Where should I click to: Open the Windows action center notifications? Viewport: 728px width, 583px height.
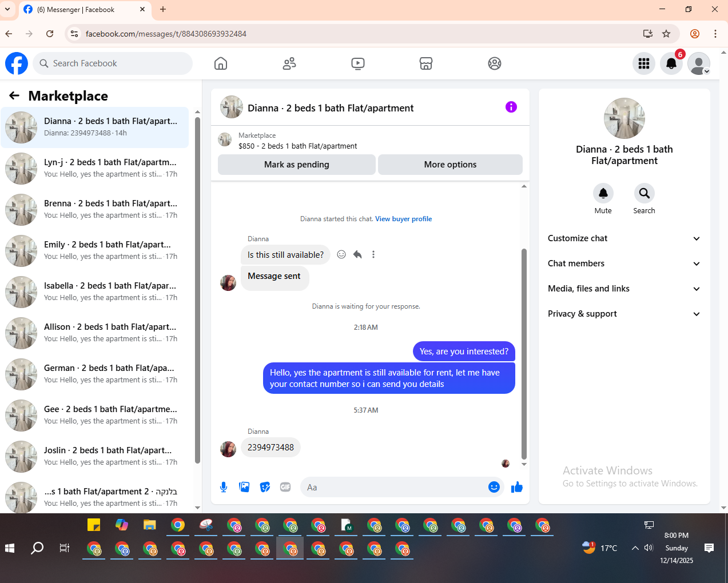tap(709, 548)
